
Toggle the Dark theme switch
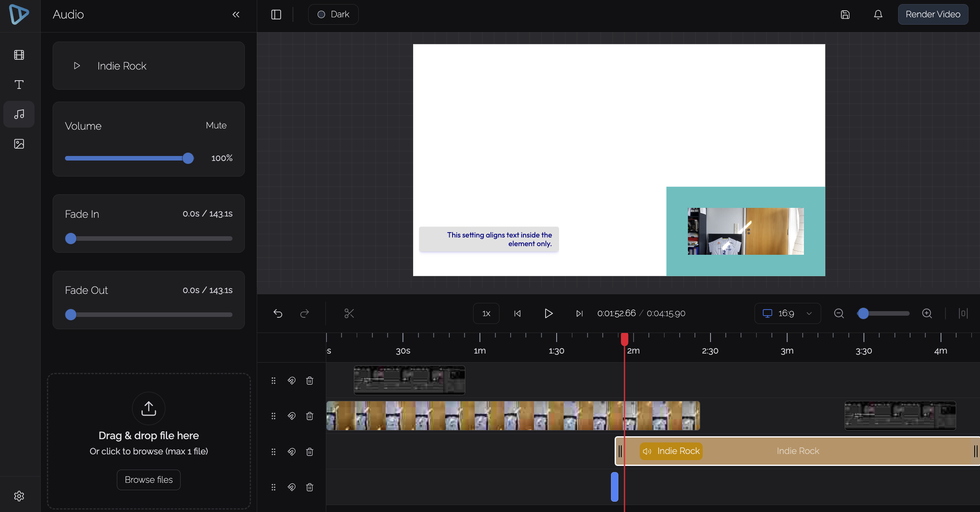click(333, 14)
